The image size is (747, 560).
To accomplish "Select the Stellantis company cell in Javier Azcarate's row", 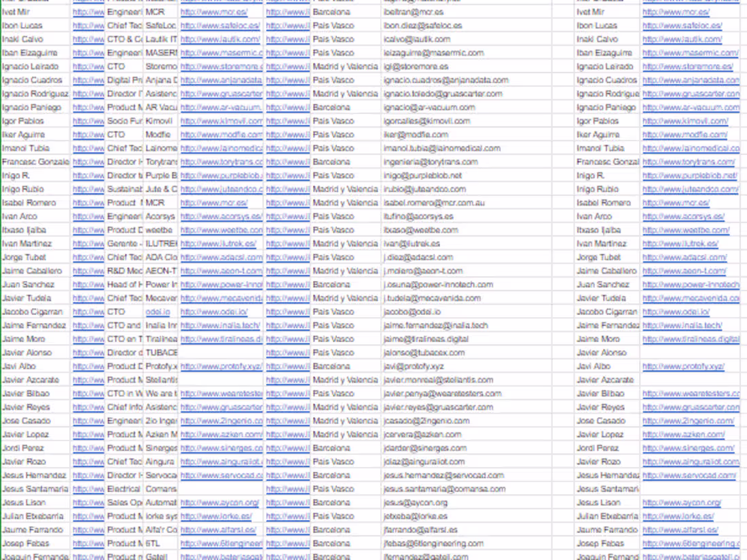I will click(x=162, y=380).
